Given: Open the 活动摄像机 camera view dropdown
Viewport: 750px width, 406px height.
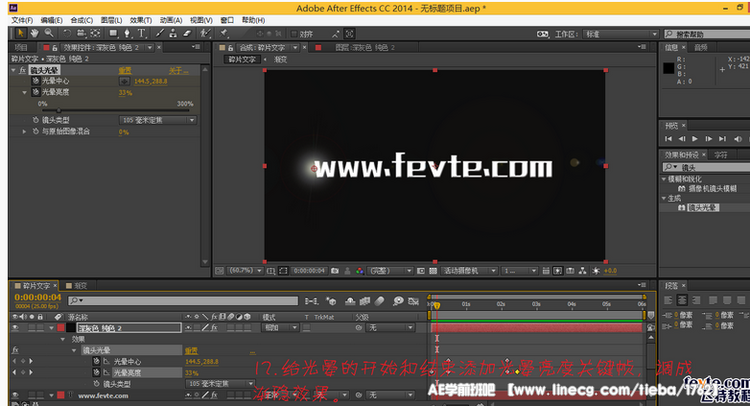Looking at the screenshot, I should point(470,271).
